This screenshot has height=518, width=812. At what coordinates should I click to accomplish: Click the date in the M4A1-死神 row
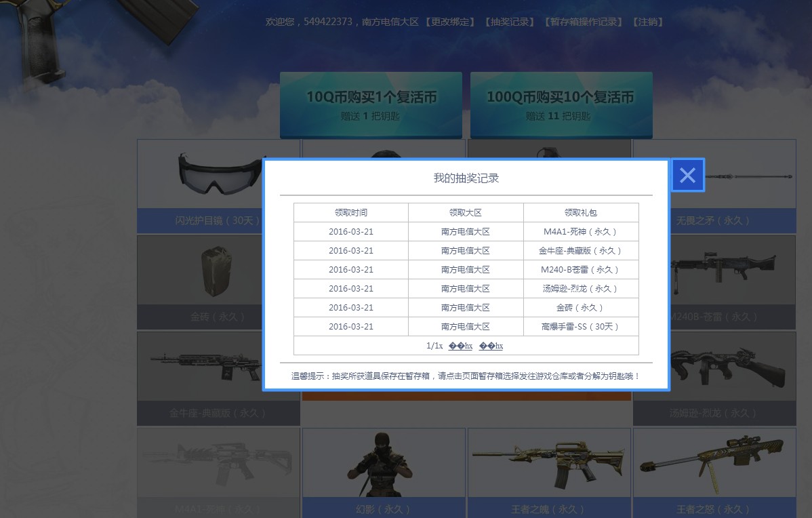[350, 232]
